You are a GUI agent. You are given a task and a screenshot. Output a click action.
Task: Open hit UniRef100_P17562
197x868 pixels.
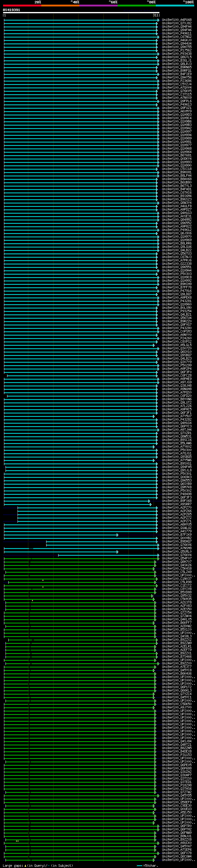click(177, 50)
